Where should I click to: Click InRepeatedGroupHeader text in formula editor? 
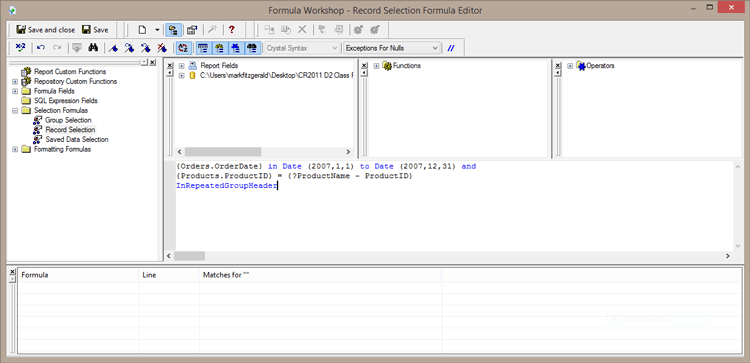(x=227, y=186)
